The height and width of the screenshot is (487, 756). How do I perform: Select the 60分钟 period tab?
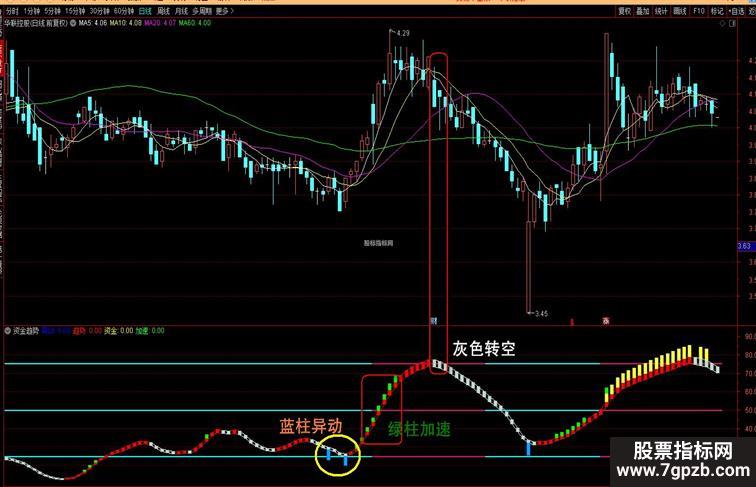point(124,11)
